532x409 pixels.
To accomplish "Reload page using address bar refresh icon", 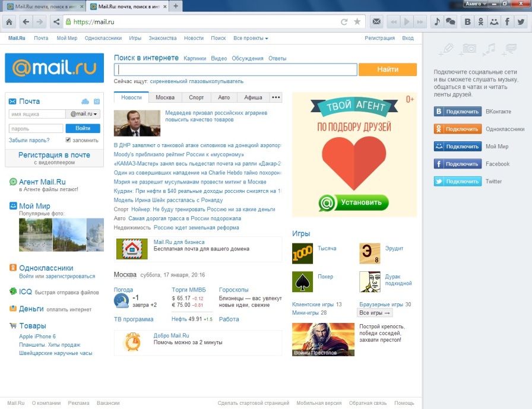I will [x=344, y=22].
